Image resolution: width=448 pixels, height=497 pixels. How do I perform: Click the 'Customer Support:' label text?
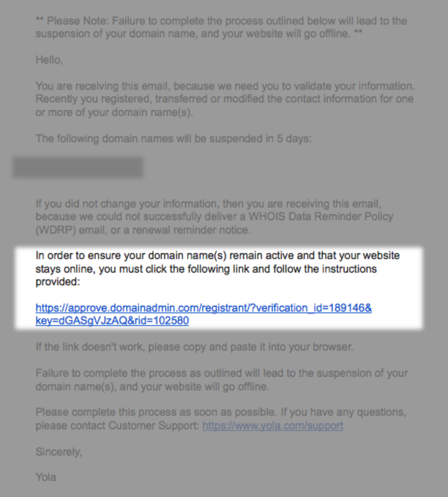coord(154,425)
